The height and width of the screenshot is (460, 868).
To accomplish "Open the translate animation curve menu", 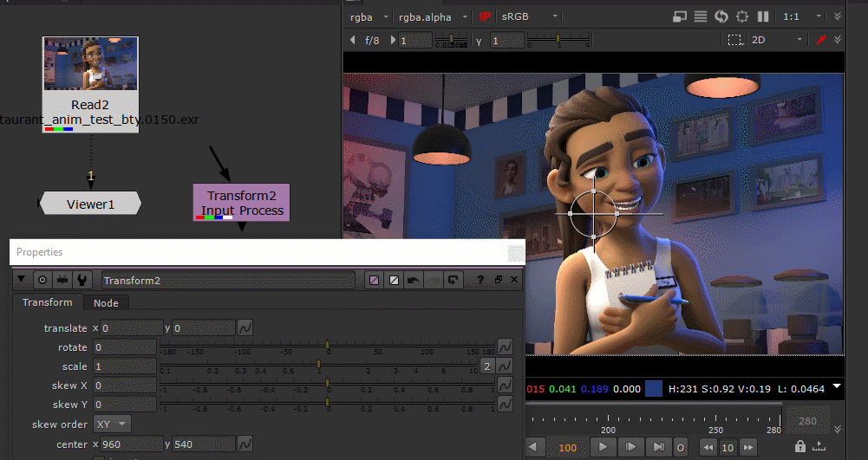I will tap(245, 327).
